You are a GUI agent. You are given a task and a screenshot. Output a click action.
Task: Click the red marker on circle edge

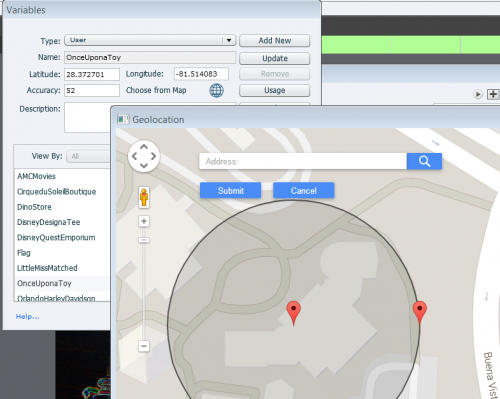point(420,313)
